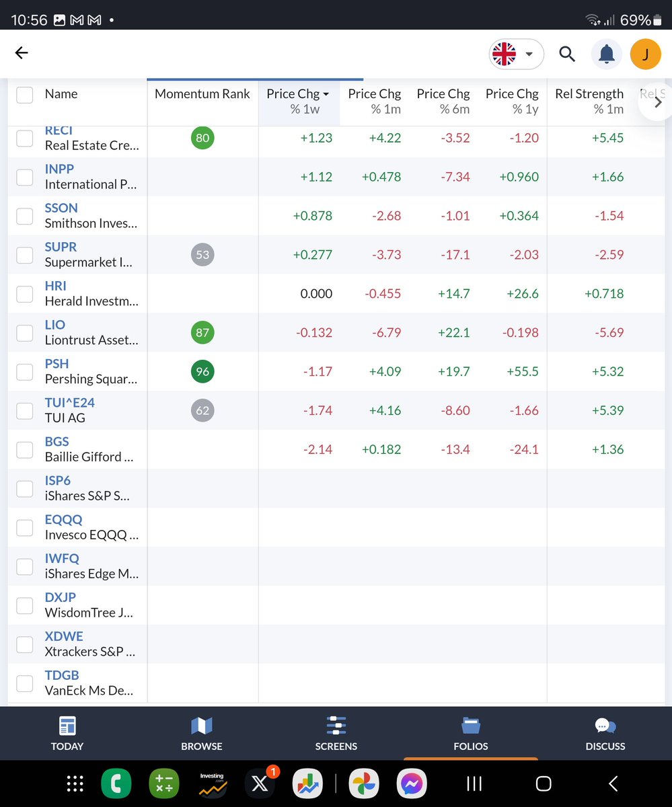Sort by Price Chg % 1m column
This screenshot has width=672, height=807.
374,102
